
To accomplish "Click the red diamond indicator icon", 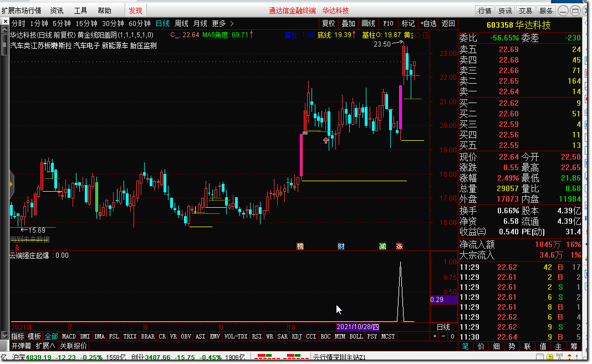I will tap(418, 35).
